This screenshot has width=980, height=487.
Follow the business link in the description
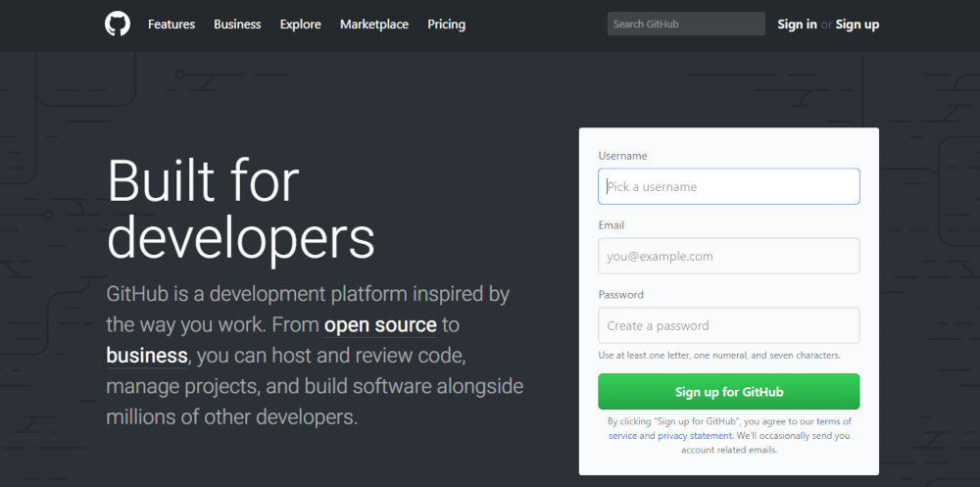[147, 356]
